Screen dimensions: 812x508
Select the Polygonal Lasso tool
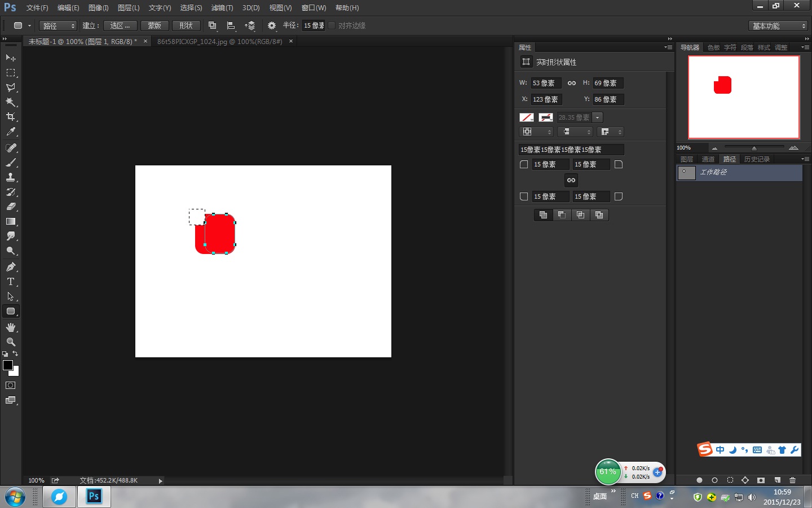pos(11,87)
